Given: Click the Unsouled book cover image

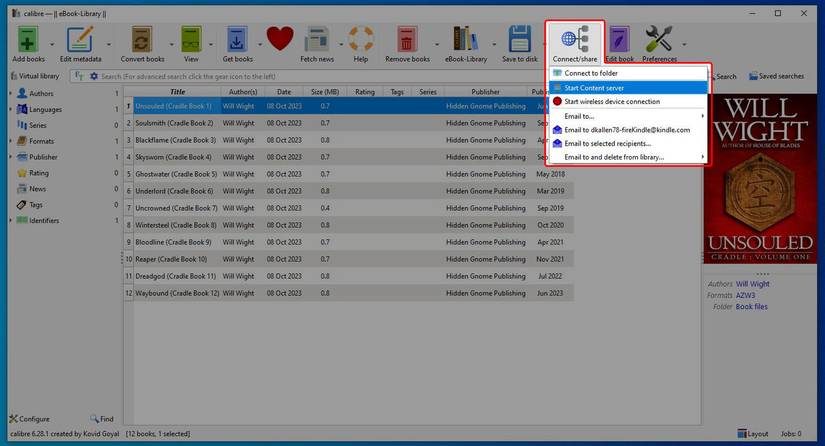Looking at the screenshot, I should (x=760, y=179).
